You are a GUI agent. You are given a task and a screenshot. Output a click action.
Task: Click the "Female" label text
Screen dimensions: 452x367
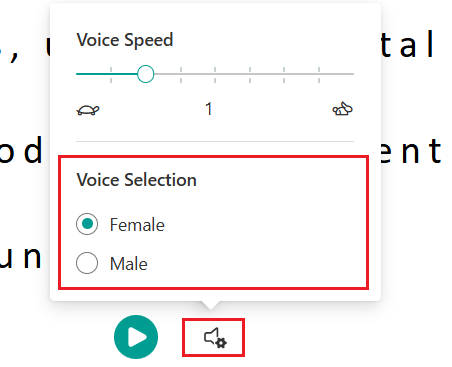(137, 225)
